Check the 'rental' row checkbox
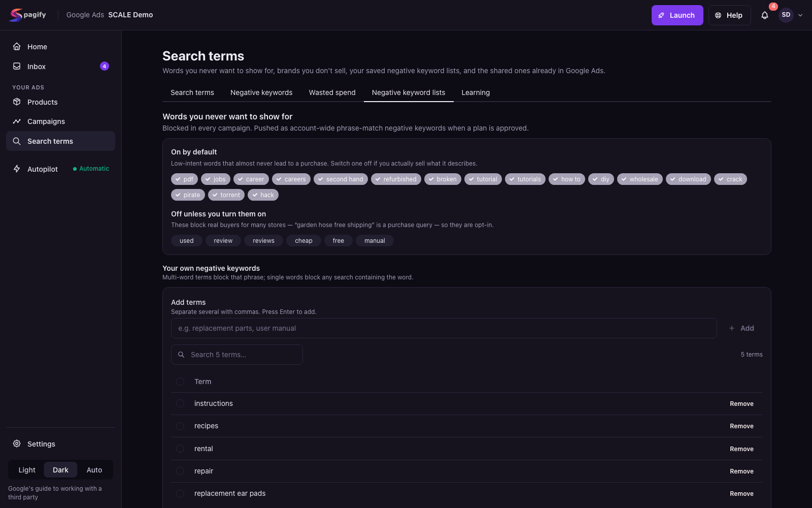 180,449
